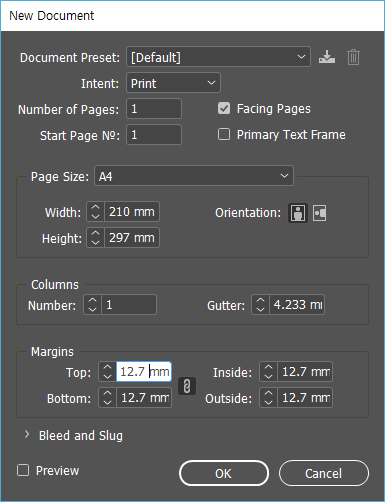Click the Delete Preset trash icon
Screen dimensions: 385x502
353,57
